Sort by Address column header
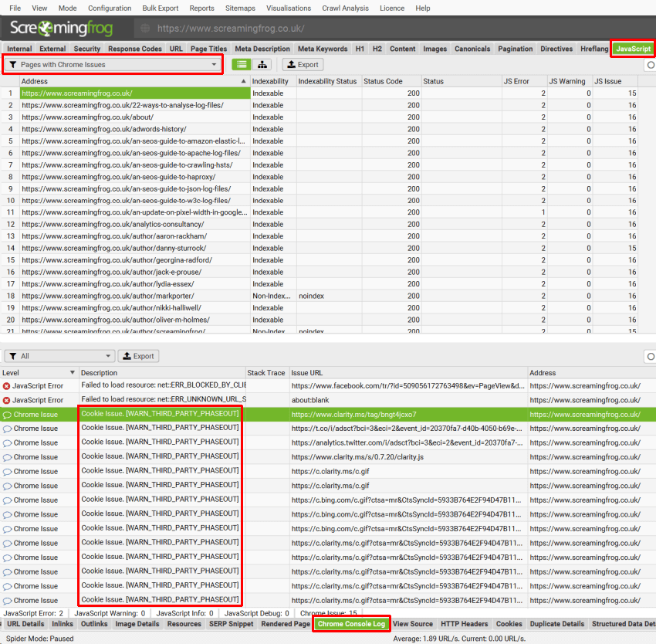 (135, 81)
